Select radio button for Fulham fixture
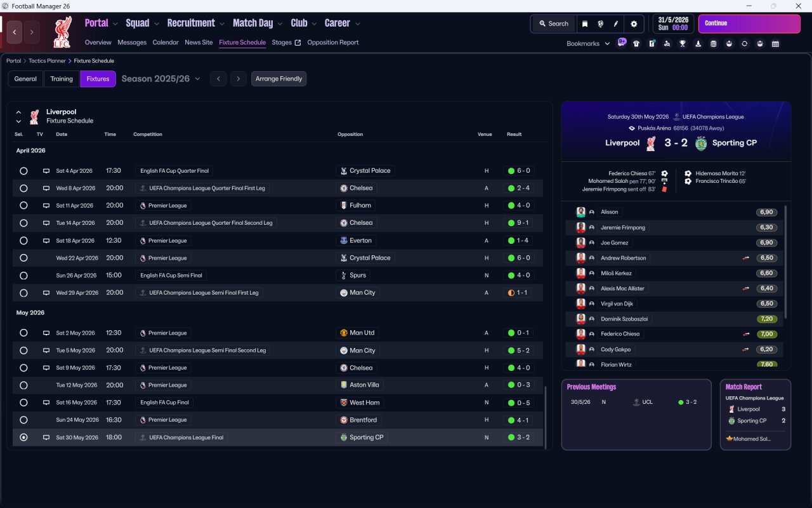812x508 pixels. [x=23, y=206]
